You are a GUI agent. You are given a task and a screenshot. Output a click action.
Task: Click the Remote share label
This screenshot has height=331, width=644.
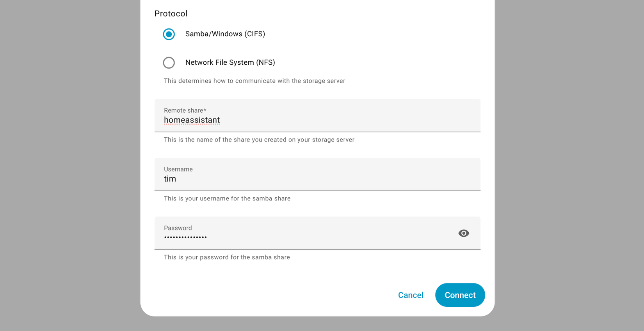pos(185,110)
